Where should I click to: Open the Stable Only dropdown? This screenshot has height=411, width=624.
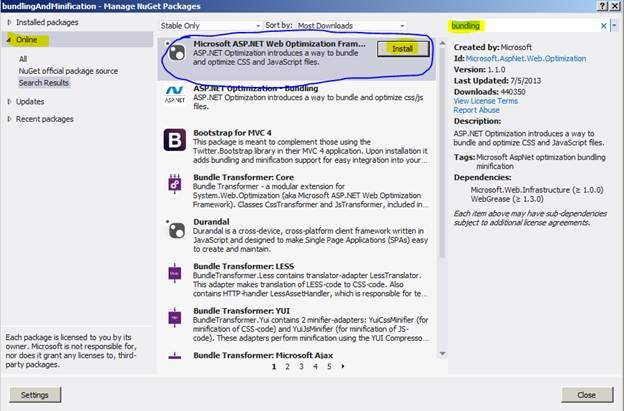211,25
